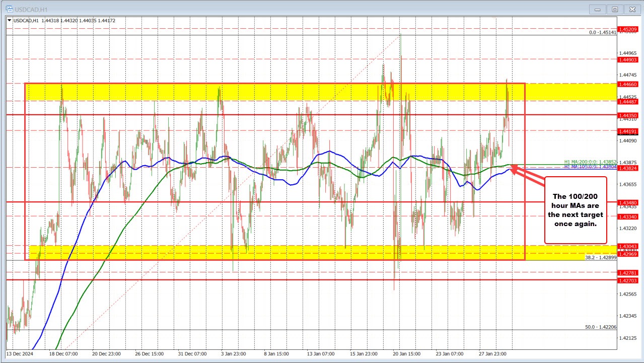
Task: Click the USDCAD chart window icon
Action: (9, 9)
